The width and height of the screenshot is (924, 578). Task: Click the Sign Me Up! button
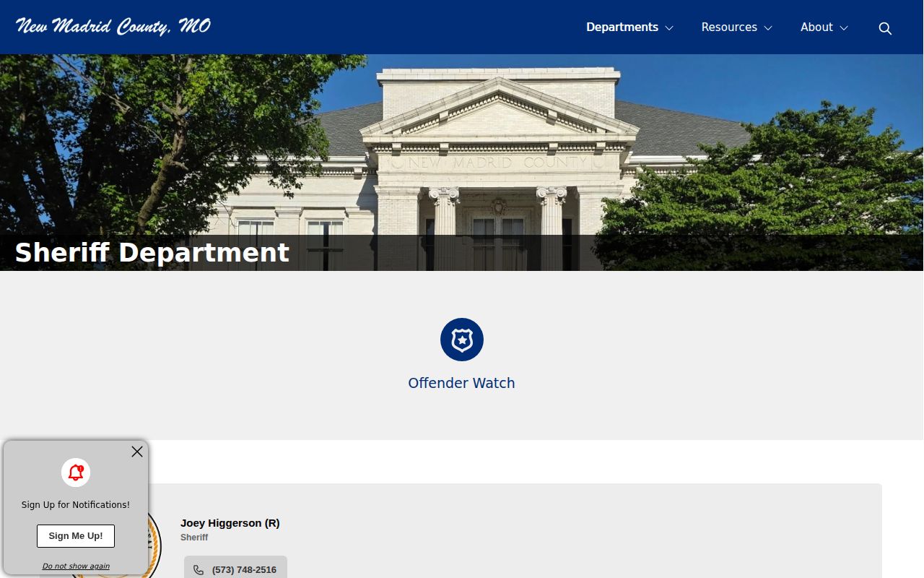click(76, 536)
